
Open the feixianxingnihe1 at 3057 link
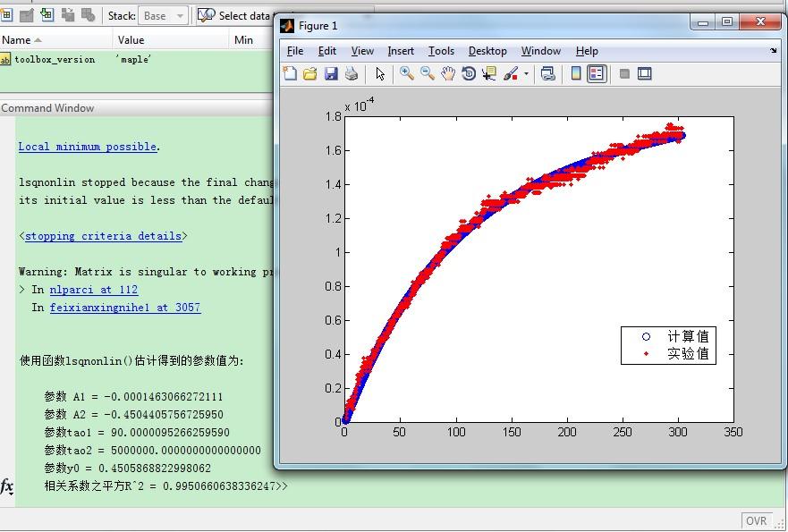coord(125,307)
